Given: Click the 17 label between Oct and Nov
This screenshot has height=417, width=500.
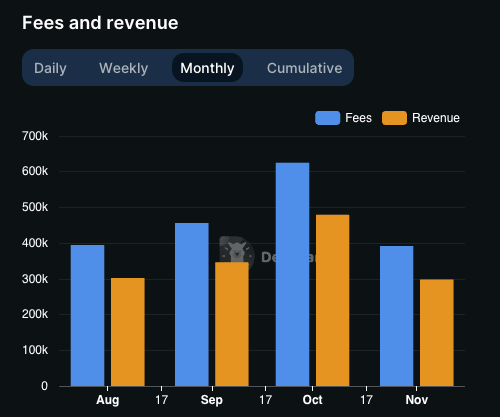Looking at the screenshot, I should point(366,400).
